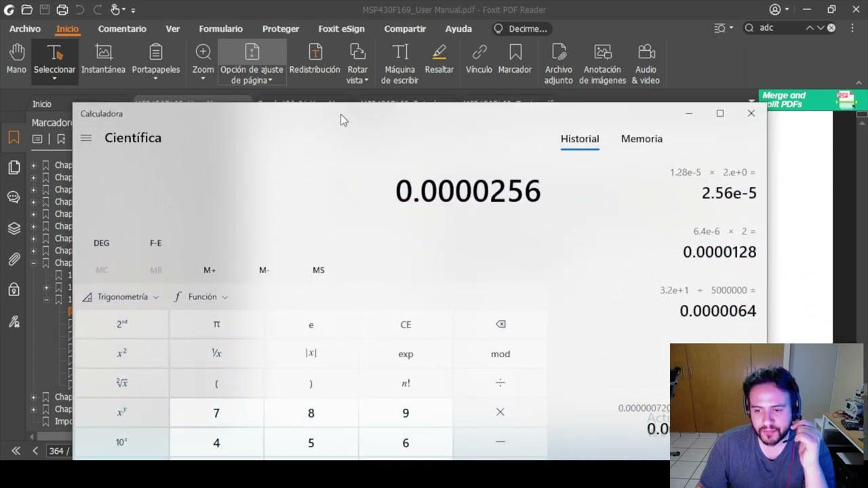Click the Vínculo link tool
The width and height of the screenshot is (868, 488).
[479, 59]
